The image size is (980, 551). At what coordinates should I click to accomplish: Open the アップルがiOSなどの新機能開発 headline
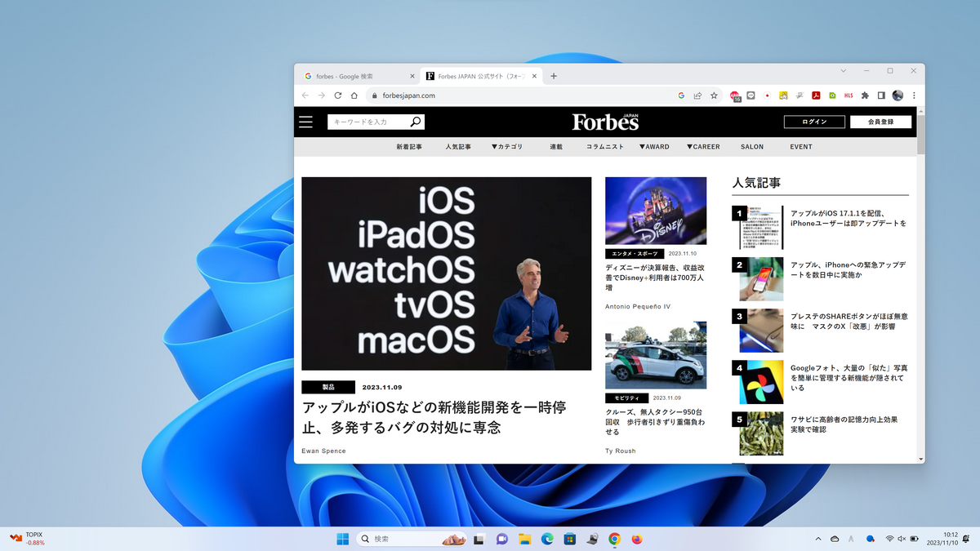(x=434, y=416)
